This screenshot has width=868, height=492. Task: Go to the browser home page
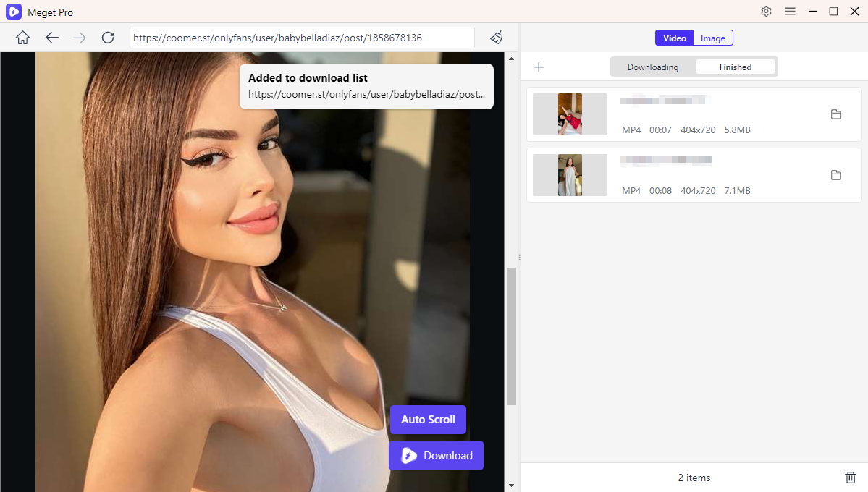click(22, 38)
